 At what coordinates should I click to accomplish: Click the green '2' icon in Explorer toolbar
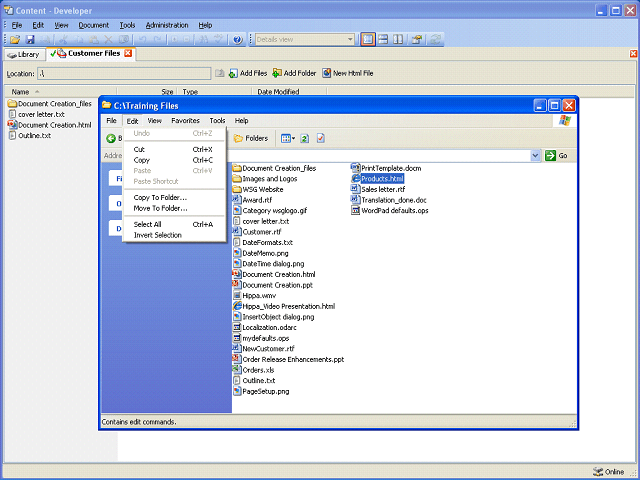(304, 138)
